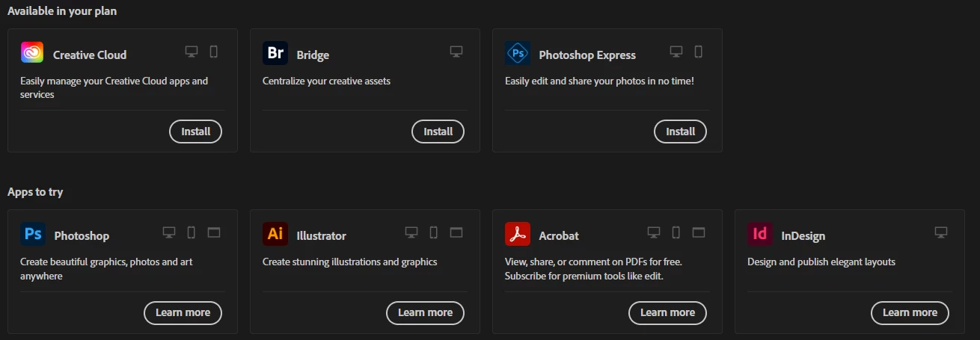The height and width of the screenshot is (340, 980).
Task: Click web platform icon on Acrobat card
Action: (699, 232)
